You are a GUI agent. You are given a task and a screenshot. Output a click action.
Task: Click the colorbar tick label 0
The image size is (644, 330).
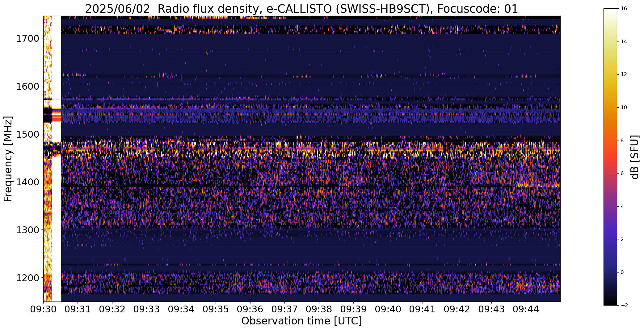pyautogui.click(x=622, y=272)
